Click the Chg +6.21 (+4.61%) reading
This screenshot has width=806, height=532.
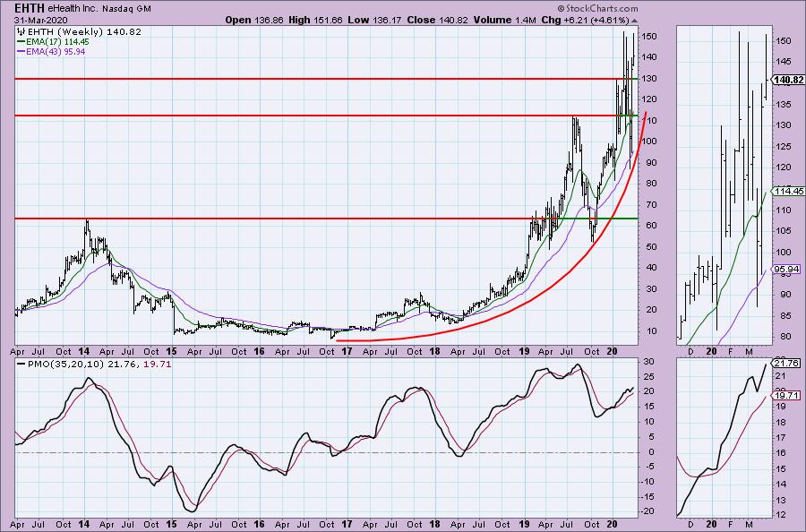[585, 20]
